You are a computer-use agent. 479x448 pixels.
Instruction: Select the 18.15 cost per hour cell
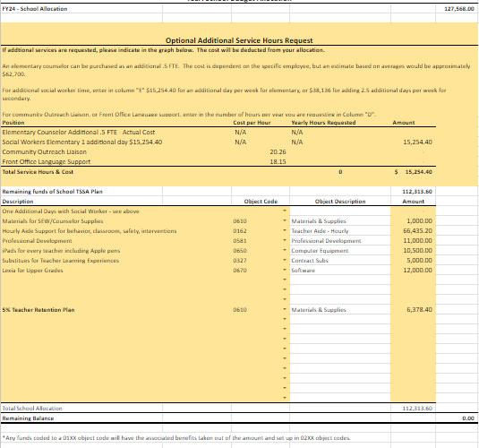tap(278, 161)
